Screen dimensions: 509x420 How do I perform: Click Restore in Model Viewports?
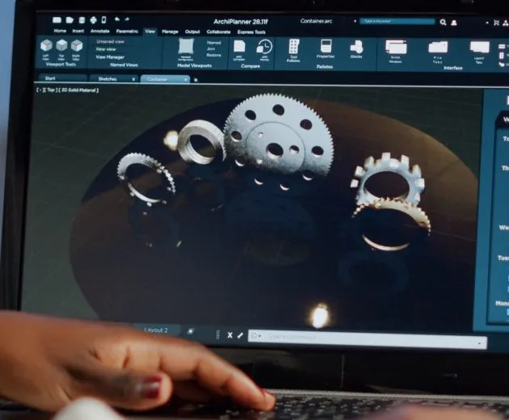pos(213,55)
